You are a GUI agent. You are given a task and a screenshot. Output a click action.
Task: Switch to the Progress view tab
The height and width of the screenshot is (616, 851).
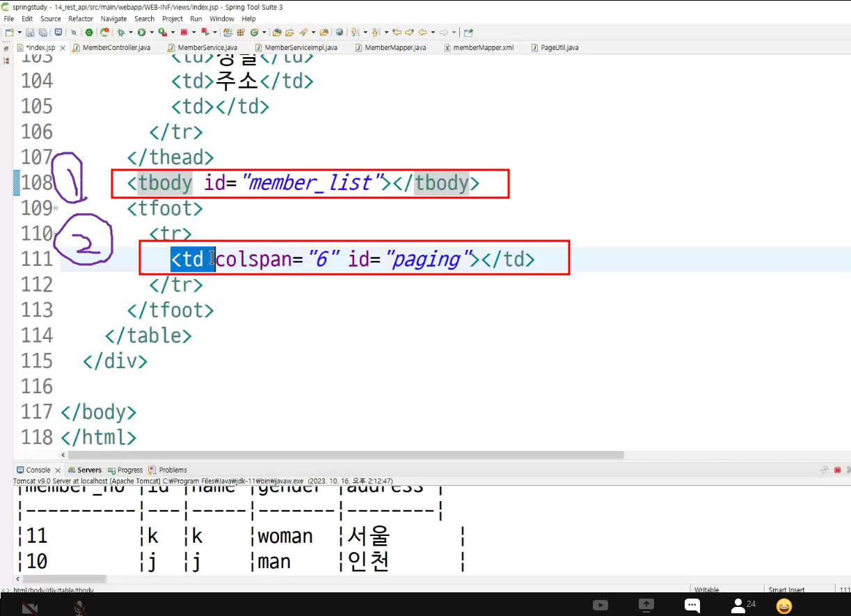(125, 470)
